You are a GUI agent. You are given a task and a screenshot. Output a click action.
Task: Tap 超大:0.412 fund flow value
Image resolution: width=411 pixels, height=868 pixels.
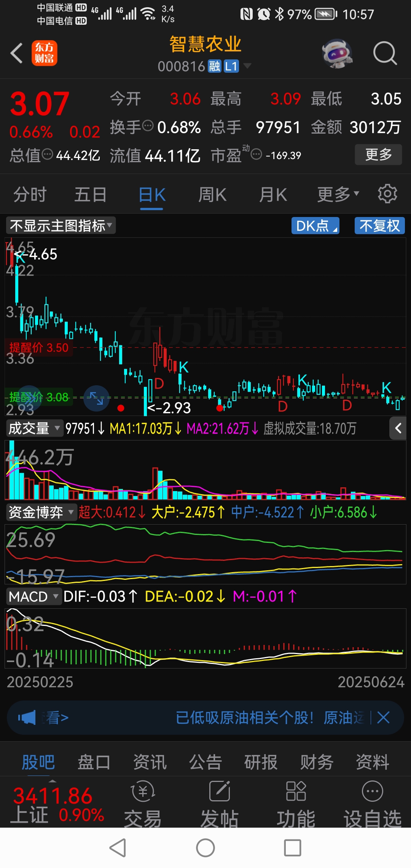click(112, 512)
